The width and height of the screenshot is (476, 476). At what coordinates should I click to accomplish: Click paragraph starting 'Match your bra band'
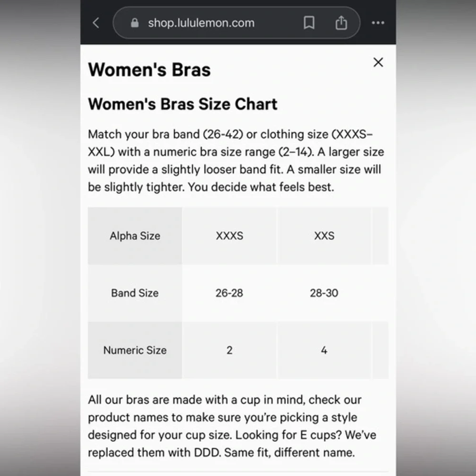236,160
